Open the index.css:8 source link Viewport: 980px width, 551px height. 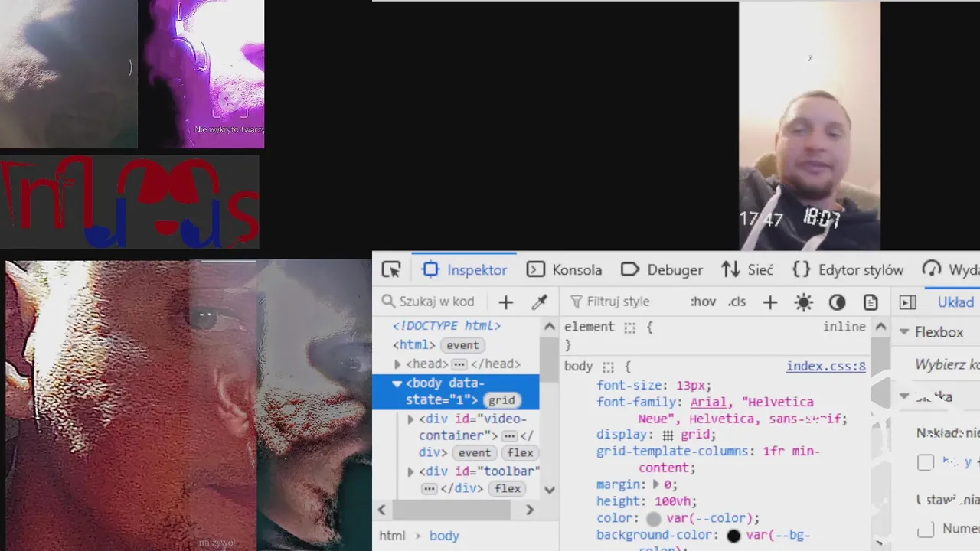[825, 367]
